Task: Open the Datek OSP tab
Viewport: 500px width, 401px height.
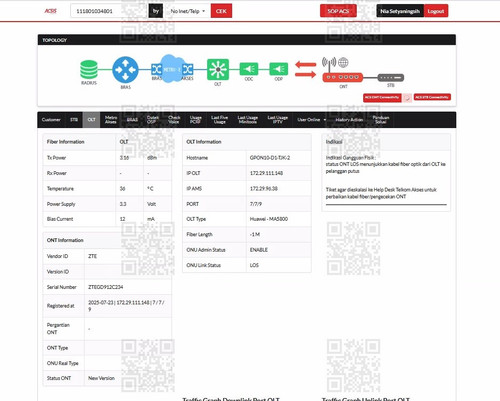Action: point(152,120)
